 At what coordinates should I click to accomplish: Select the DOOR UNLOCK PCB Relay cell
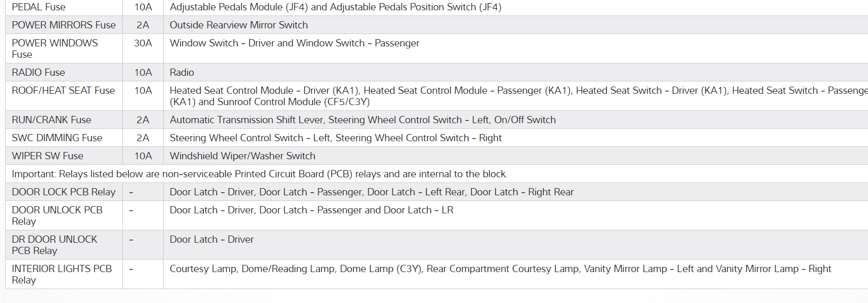57,215
